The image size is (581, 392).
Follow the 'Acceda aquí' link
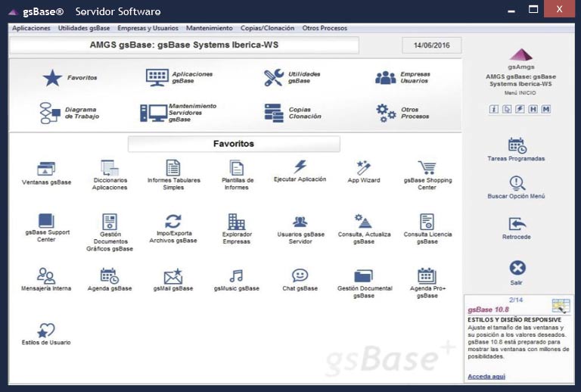tap(486, 376)
